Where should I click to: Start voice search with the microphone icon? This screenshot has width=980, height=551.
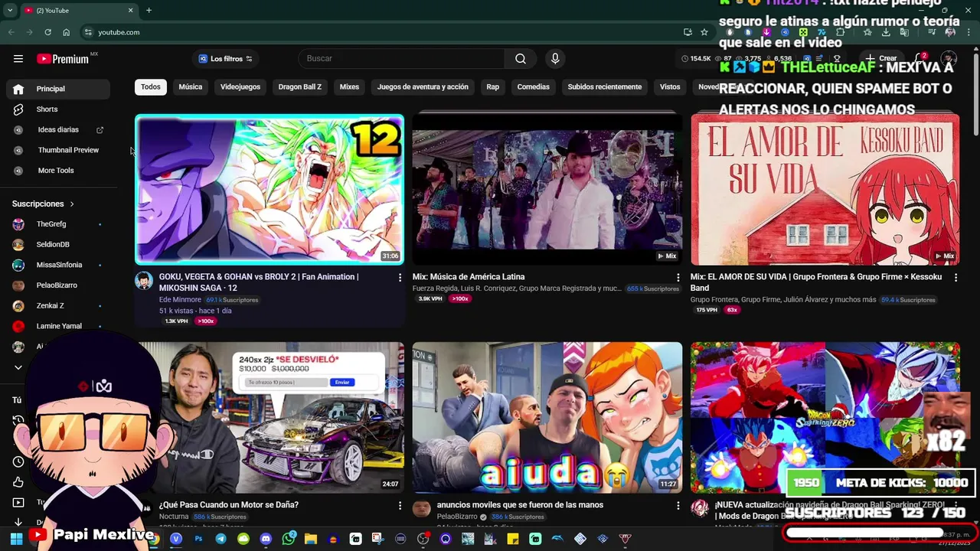click(555, 59)
